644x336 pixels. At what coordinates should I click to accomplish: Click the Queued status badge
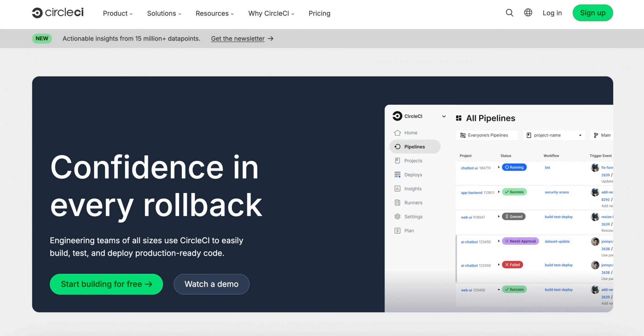(x=514, y=217)
